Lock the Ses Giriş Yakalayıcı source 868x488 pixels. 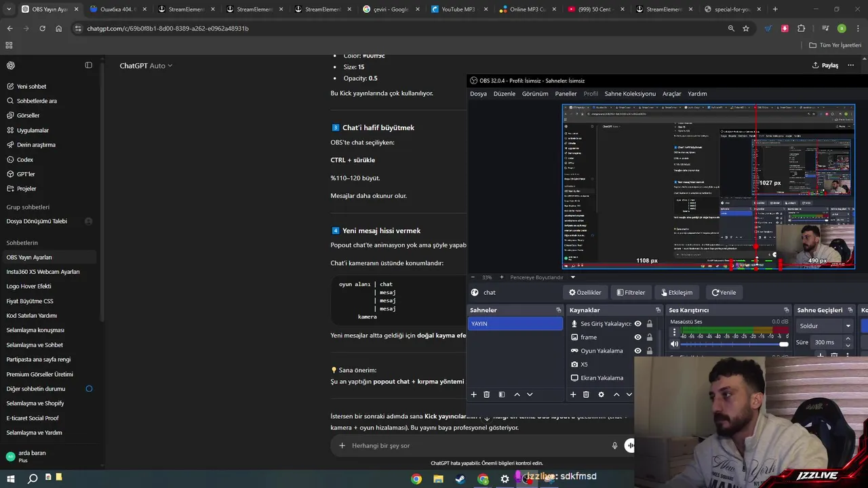[650, 323]
